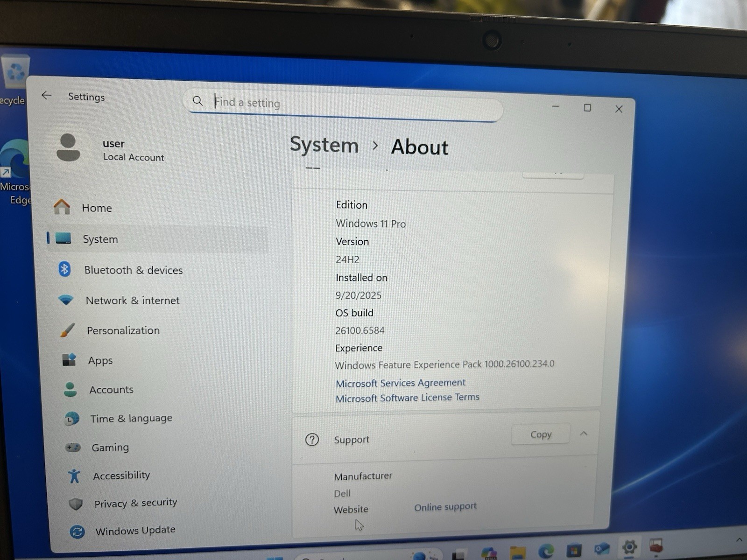Open the Online support link

(x=445, y=506)
